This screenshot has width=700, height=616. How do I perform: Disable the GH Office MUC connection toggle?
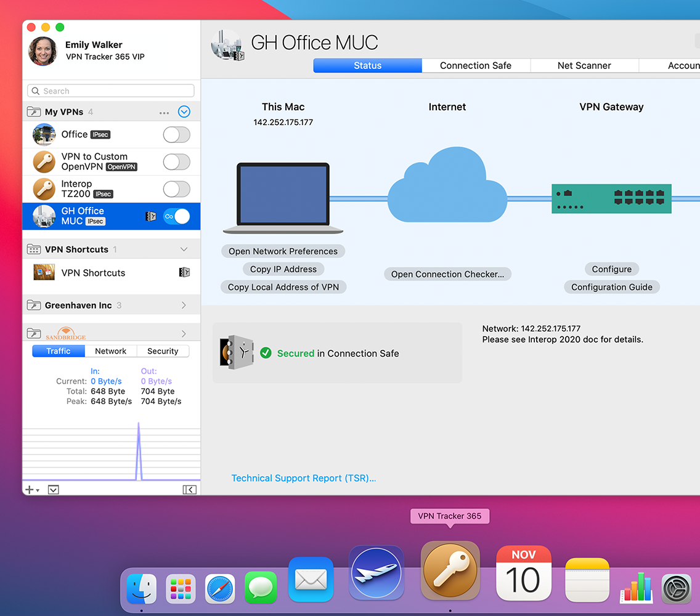[x=176, y=216]
